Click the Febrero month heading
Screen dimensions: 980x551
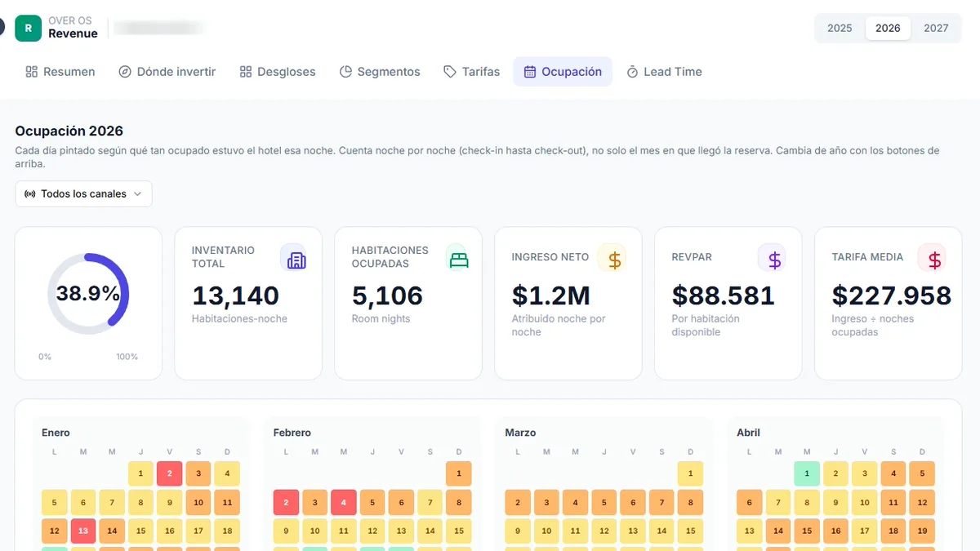(x=292, y=433)
